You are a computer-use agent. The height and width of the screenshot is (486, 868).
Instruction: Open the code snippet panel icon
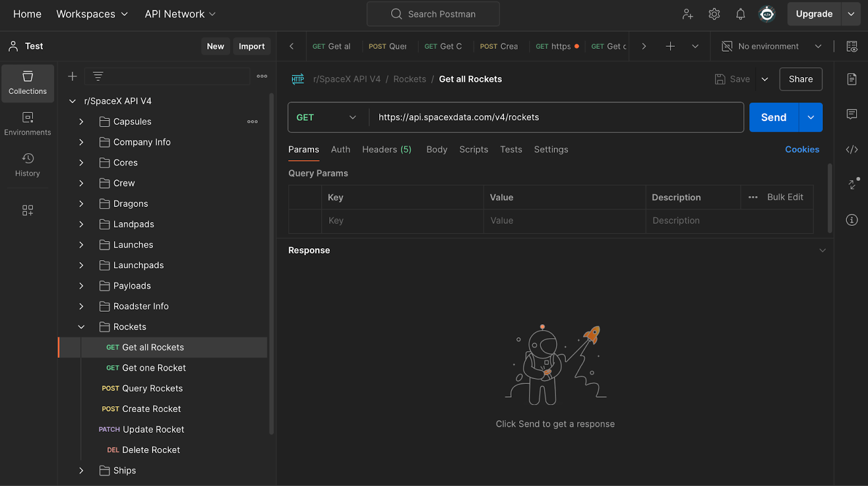pyautogui.click(x=852, y=149)
